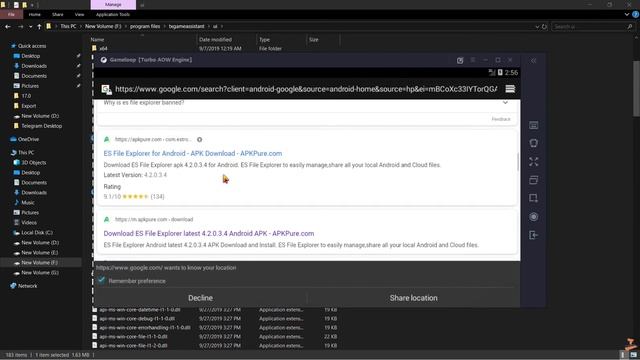Click the Share location button
The width and height of the screenshot is (640, 360).
[x=413, y=298]
